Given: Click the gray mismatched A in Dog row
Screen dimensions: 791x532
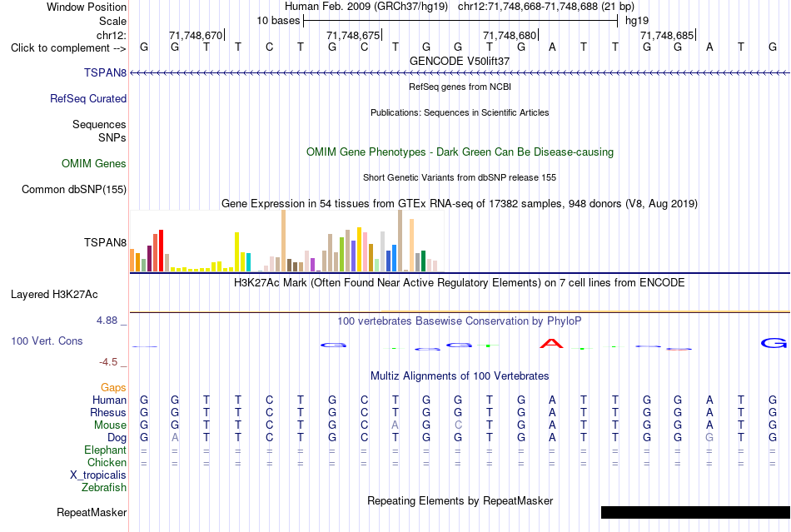Looking at the screenshot, I should pos(175,437).
